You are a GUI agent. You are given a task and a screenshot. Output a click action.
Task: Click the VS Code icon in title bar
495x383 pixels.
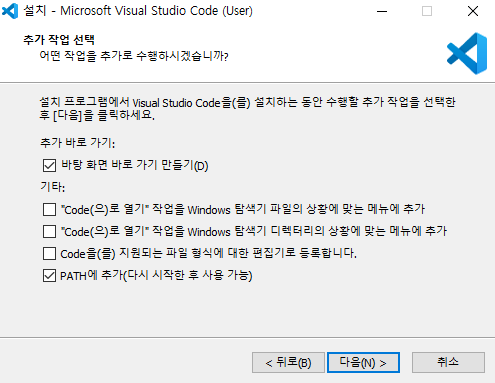click(x=10, y=11)
